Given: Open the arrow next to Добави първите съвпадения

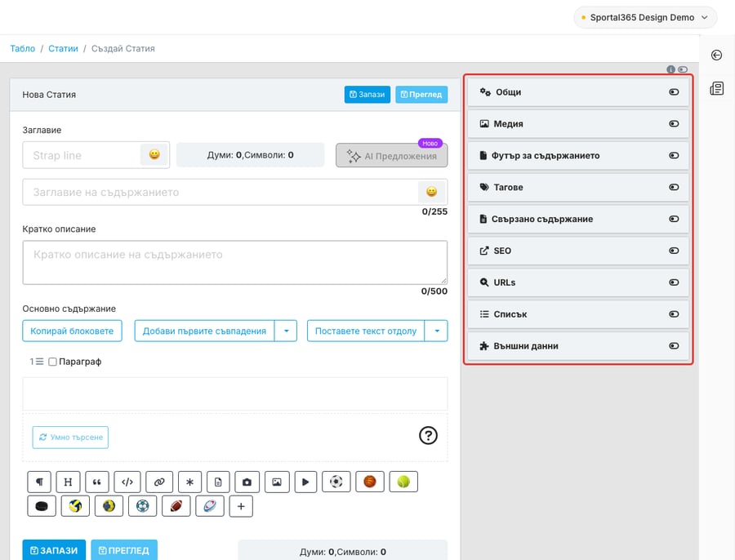Looking at the screenshot, I should [286, 331].
